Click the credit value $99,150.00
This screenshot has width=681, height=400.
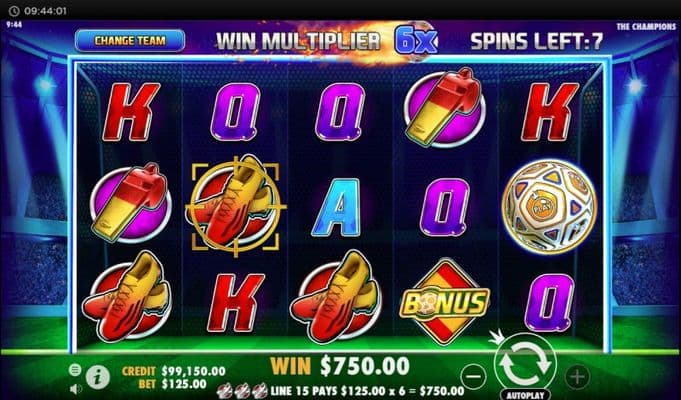[x=193, y=371]
